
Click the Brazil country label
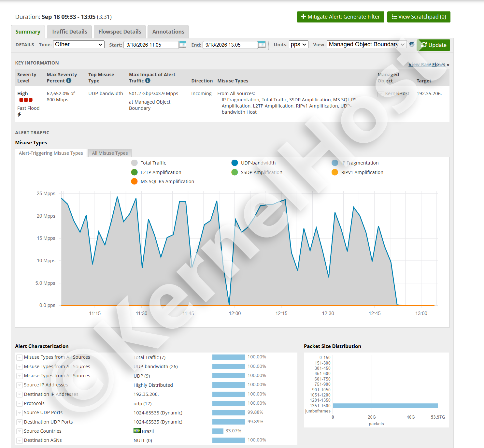[x=148, y=431]
